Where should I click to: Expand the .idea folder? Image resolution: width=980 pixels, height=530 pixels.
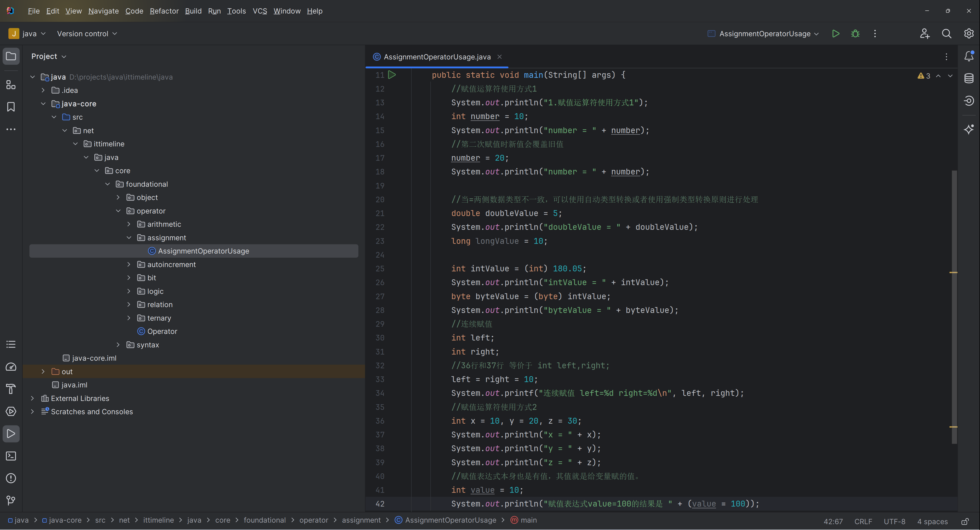click(x=43, y=90)
